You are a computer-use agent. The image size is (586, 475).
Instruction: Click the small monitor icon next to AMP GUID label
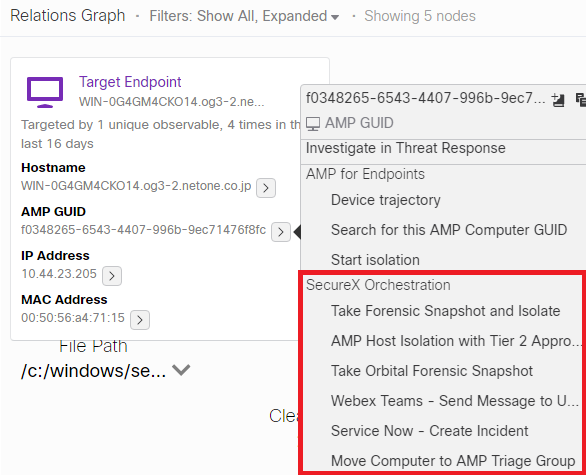(x=313, y=124)
